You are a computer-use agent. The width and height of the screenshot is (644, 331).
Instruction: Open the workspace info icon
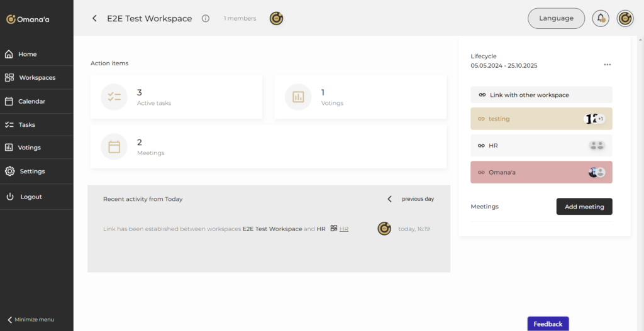[206, 19]
